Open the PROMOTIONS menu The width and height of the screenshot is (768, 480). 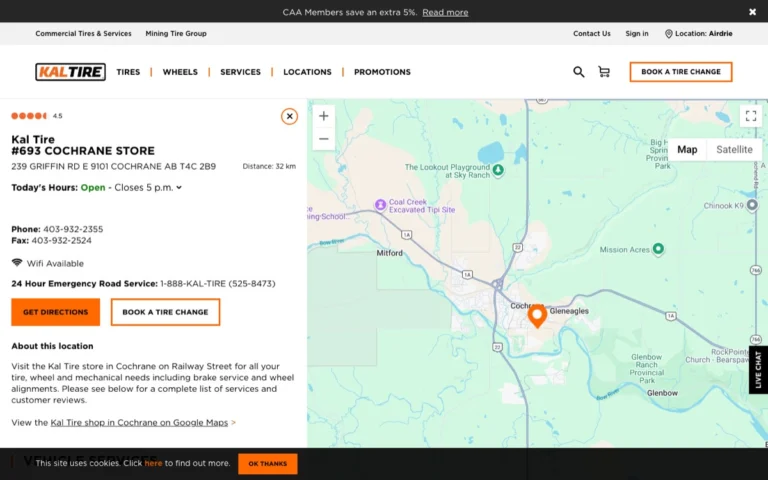(x=383, y=72)
